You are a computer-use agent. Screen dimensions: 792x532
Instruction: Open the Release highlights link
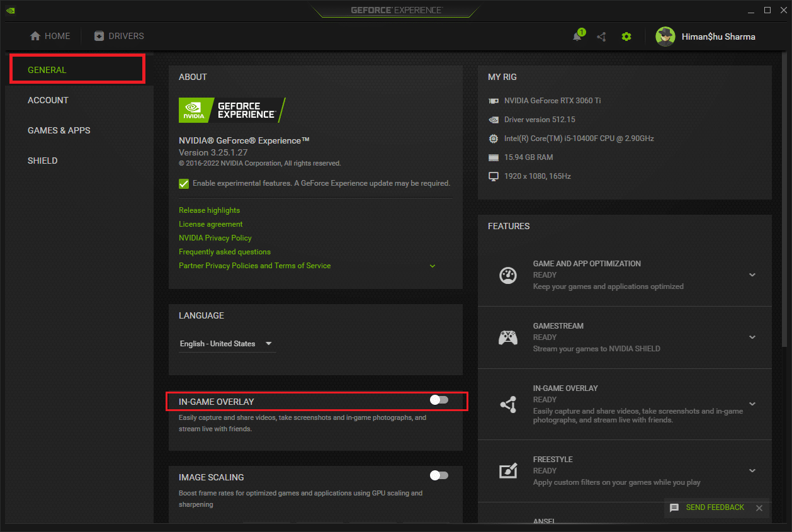click(209, 210)
